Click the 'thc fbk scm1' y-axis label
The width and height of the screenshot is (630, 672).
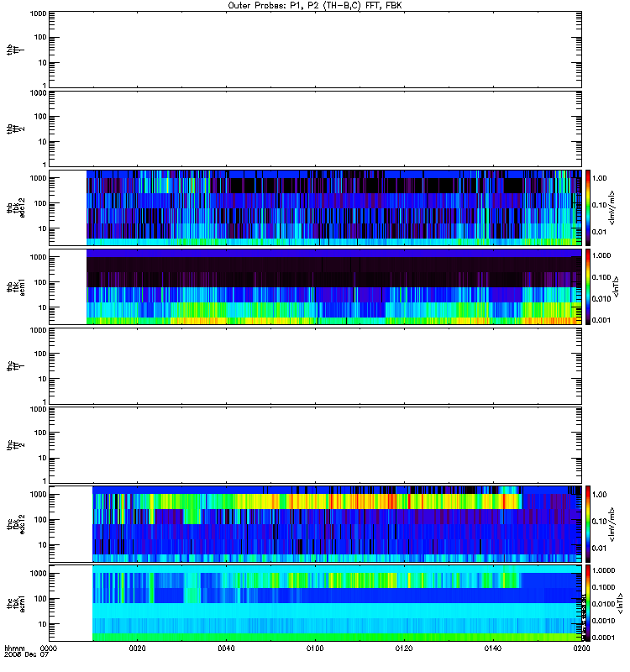(16, 603)
